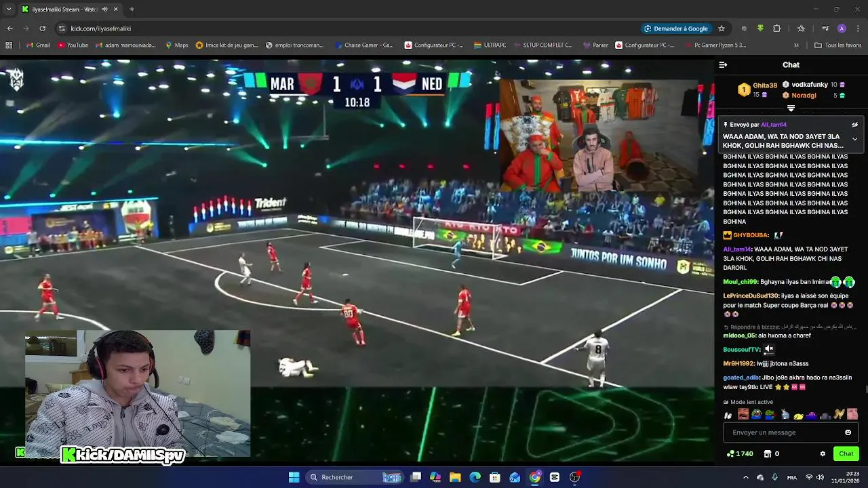Open the green download extension icon
The width and height of the screenshot is (868, 488).
tap(760, 28)
